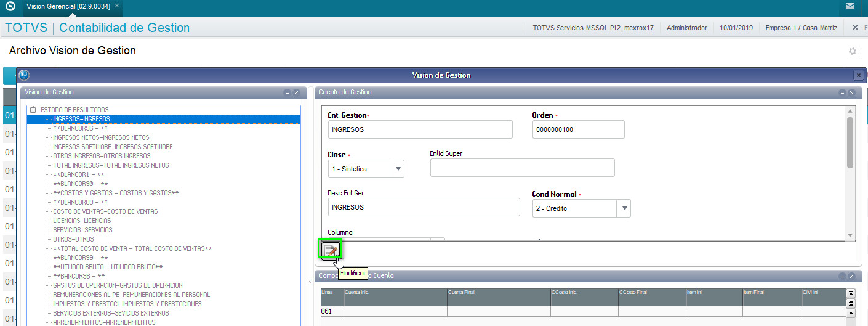Viewport: 868px width, 326px height.
Task: Select **TOTAL COSTO DE VENTA** tree node
Action: point(132,248)
